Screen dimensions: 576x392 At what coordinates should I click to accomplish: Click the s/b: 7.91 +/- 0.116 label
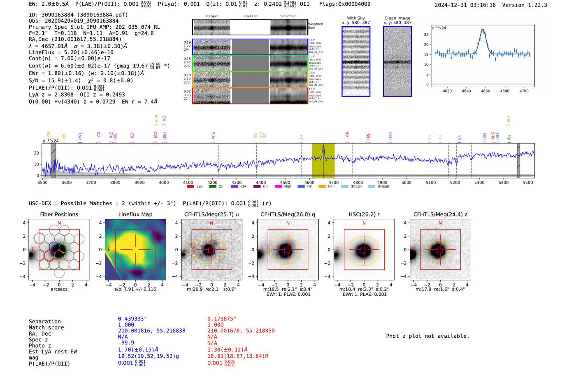click(x=135, y=289)
